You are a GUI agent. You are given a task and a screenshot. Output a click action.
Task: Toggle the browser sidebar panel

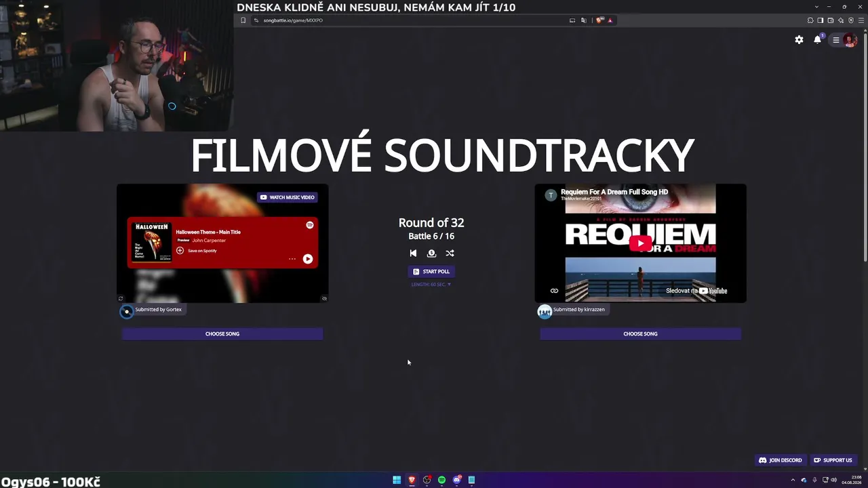pos(821,20)
